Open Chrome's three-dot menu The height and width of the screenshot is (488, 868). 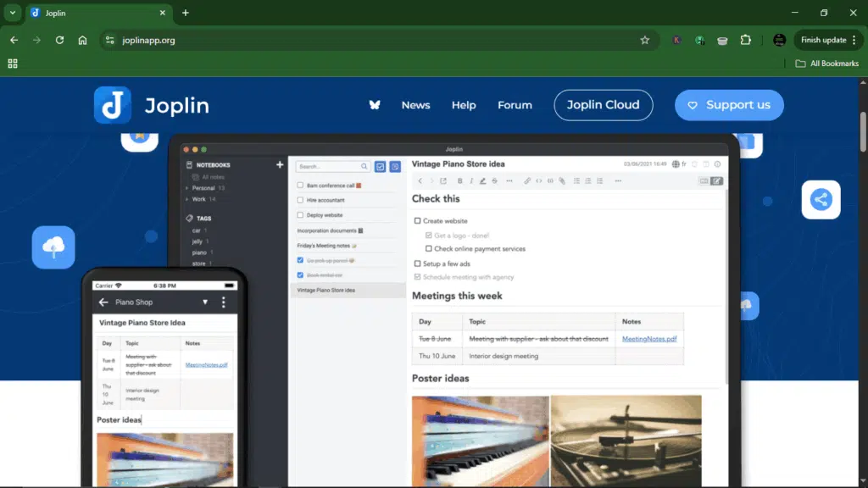click(854, 40)
